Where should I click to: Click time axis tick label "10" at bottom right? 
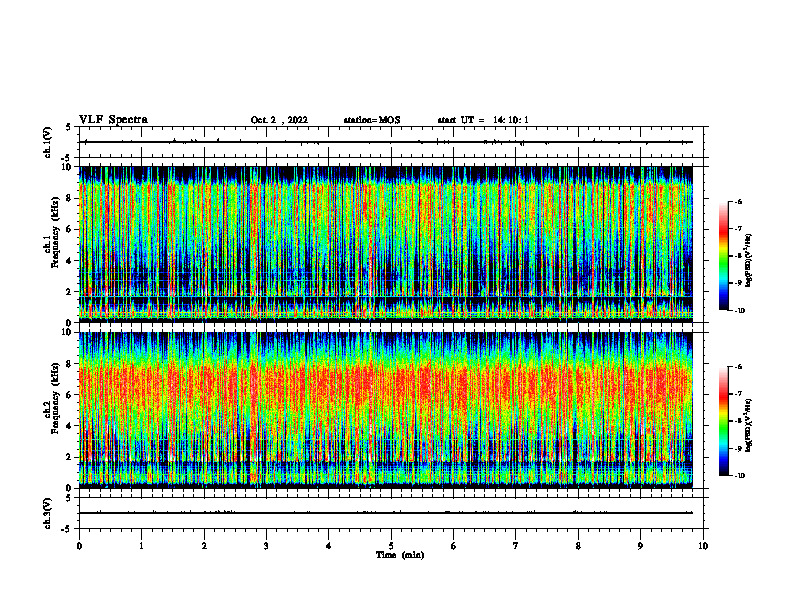703,546
